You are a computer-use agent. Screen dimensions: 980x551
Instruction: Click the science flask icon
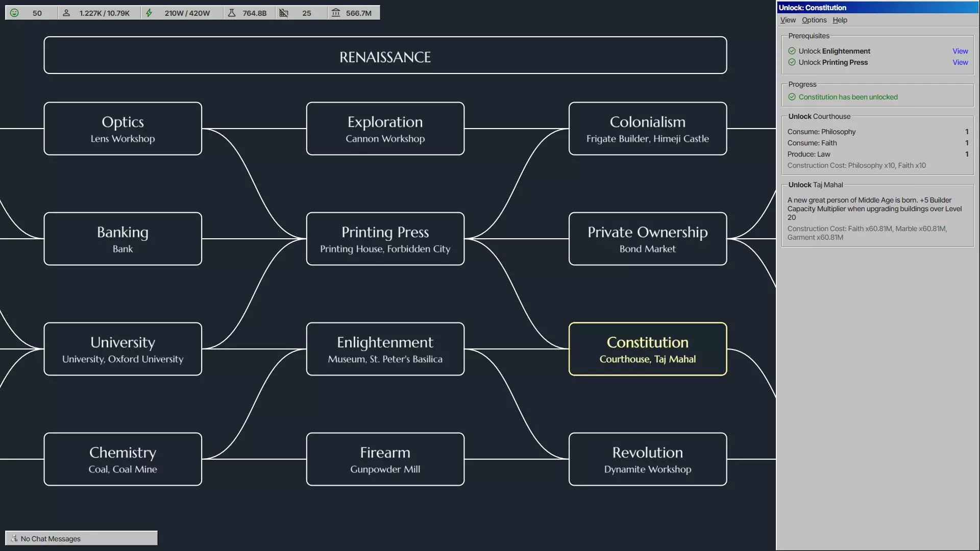[x=232, y=13]
